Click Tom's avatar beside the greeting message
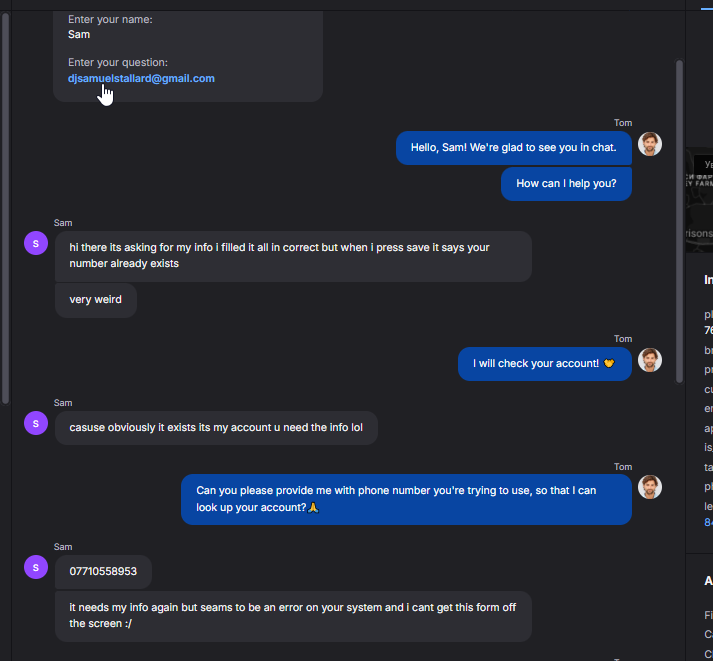713x661 pixels. pyautogui.click(x=649, y=144)
